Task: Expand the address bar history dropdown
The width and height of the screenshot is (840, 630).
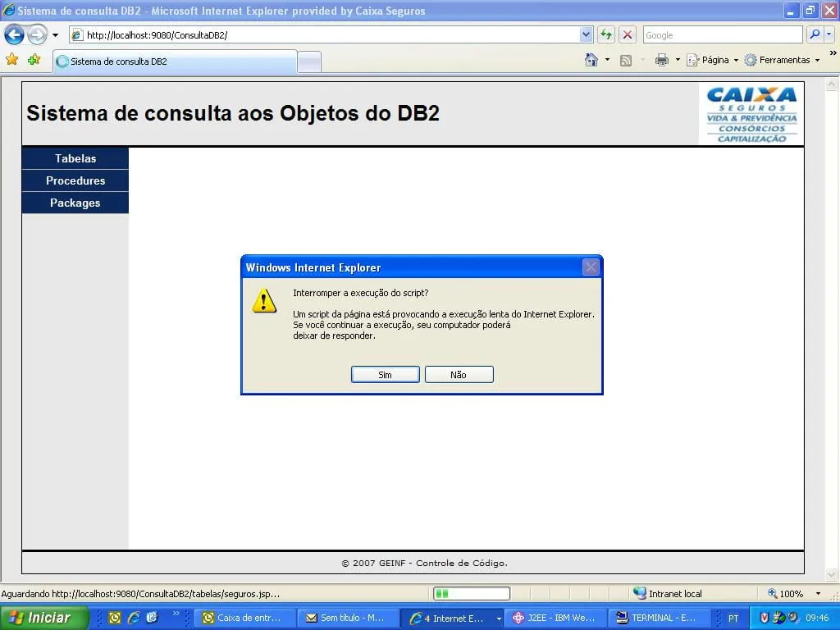Action: point(586,35)
